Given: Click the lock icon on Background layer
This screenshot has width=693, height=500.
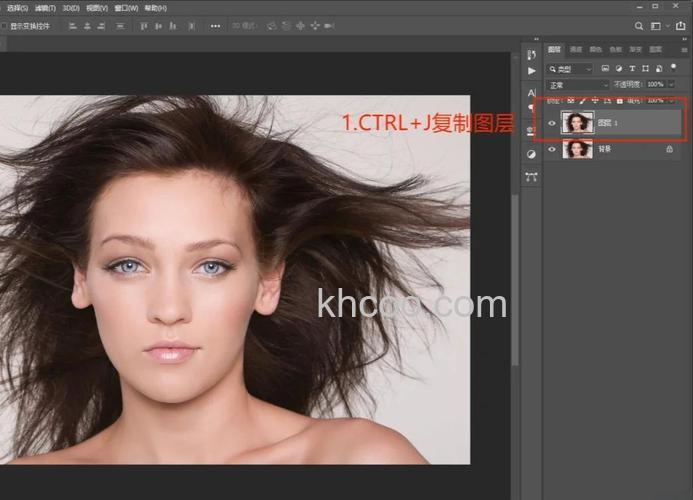Looking at the screenshot, I should click(669, 149).
